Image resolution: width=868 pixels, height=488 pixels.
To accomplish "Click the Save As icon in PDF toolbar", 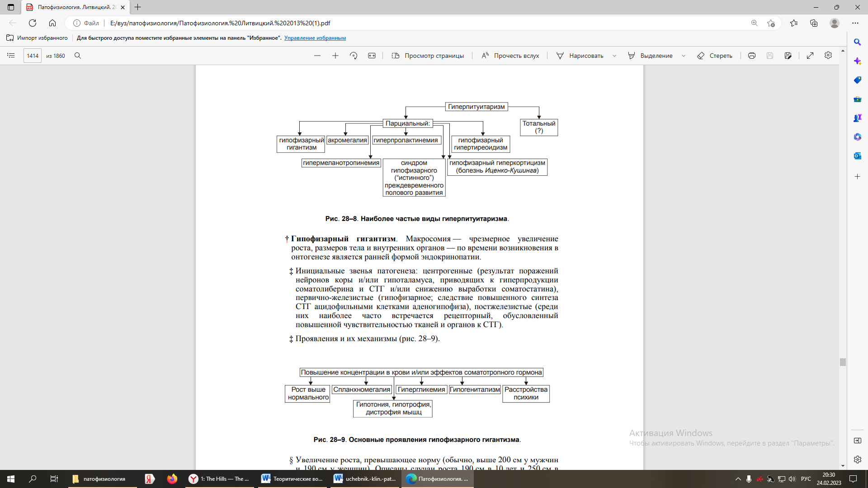I will 788,56.
